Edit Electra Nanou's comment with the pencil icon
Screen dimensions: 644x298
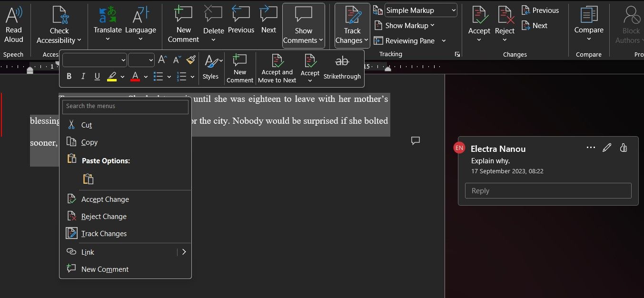tap(607, 148)
